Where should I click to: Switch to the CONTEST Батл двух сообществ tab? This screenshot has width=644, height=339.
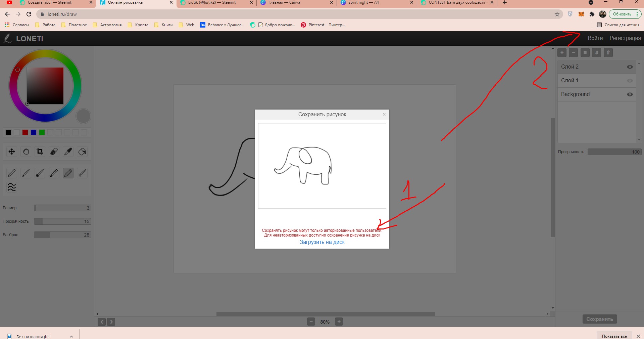pos(457,3)
